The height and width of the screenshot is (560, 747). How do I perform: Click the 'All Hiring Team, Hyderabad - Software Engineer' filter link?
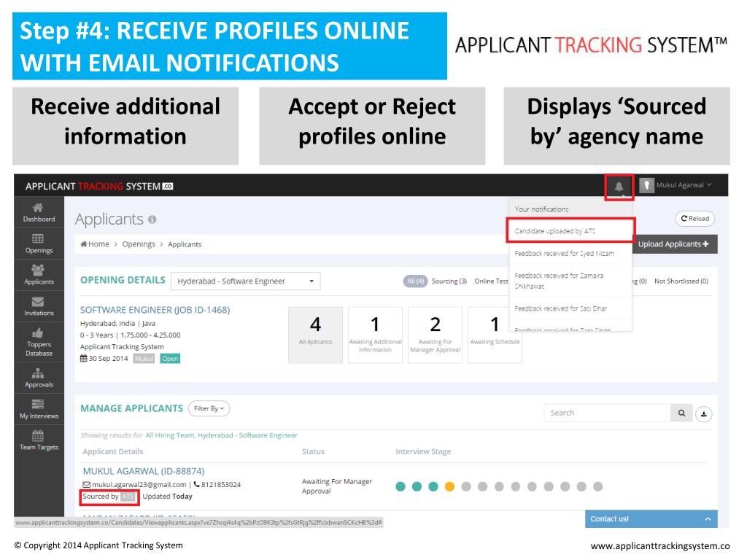222,435
